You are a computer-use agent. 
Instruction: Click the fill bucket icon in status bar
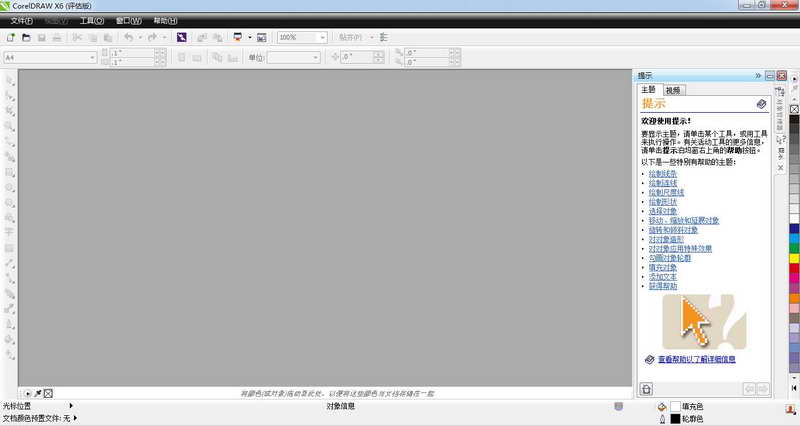pyautogui.click(x=662, y=407)
